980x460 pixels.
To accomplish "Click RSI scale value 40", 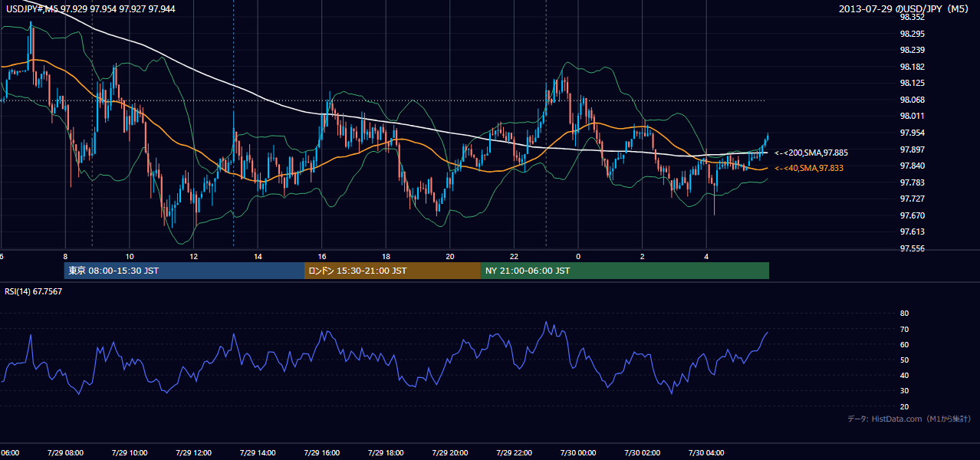I will (x=904, y=375).
